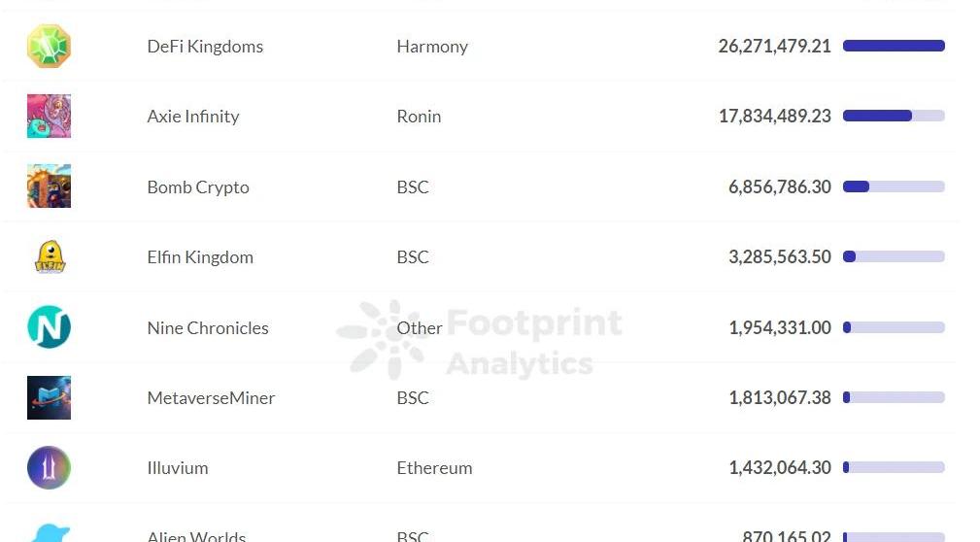Click the Elfin Kingdom yellow mascot icon
The width and height of the screenshot is (980, 542).
[49, 257]
